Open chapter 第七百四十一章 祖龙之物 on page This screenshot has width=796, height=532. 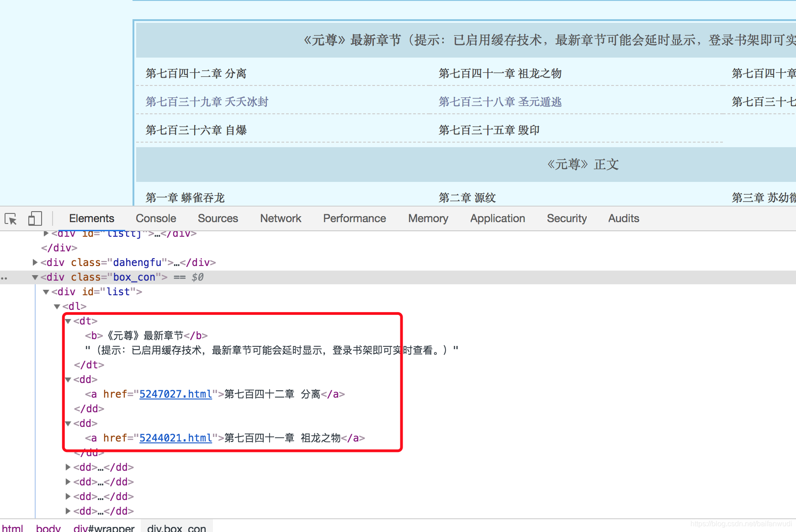tap(500, 74)
